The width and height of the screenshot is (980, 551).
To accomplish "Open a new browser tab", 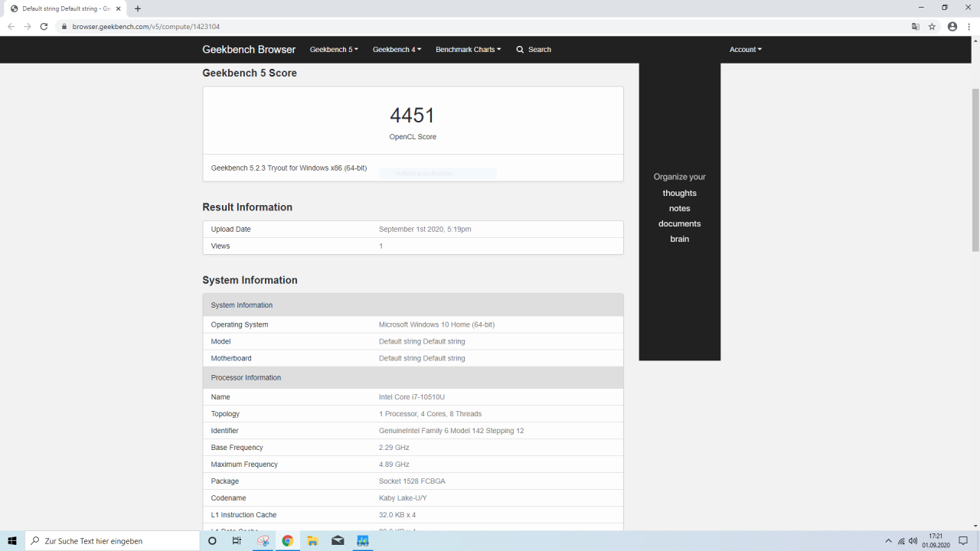I will (138, 8).
